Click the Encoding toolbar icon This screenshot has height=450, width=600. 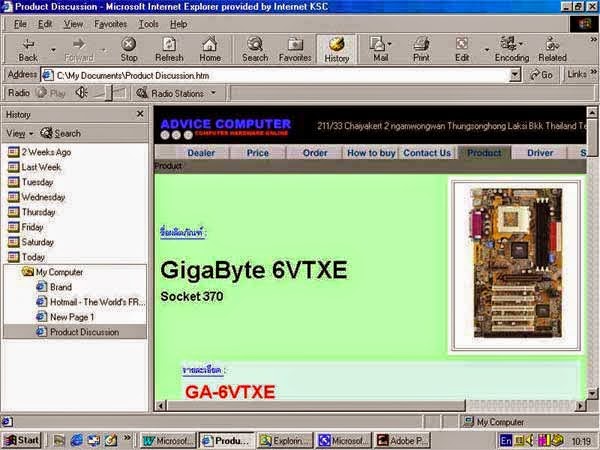512,50
